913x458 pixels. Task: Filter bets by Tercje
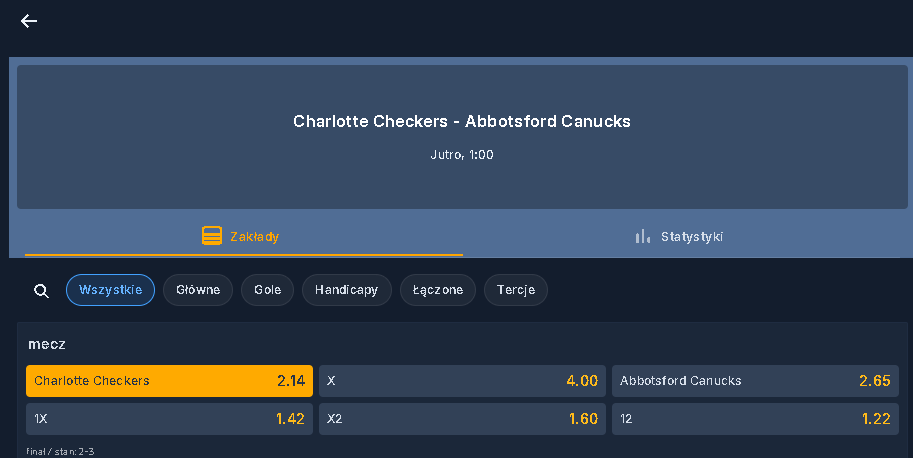[x=516, y=290]
